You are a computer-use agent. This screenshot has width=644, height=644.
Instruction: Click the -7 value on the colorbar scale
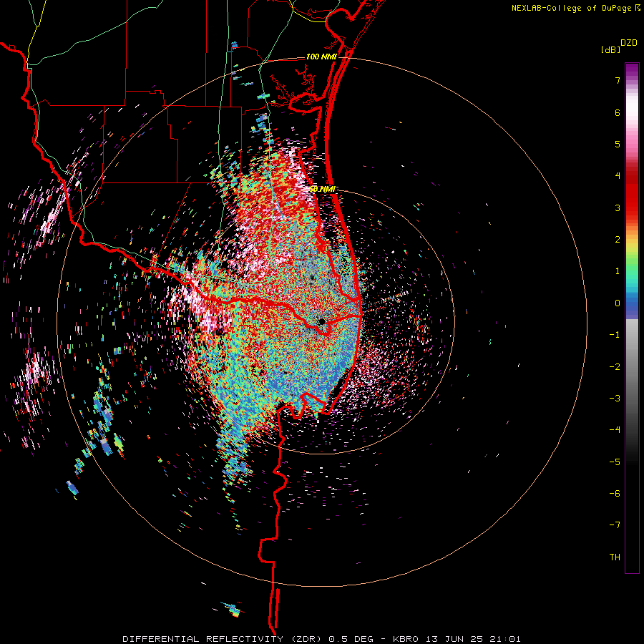(x=615, y=525)
